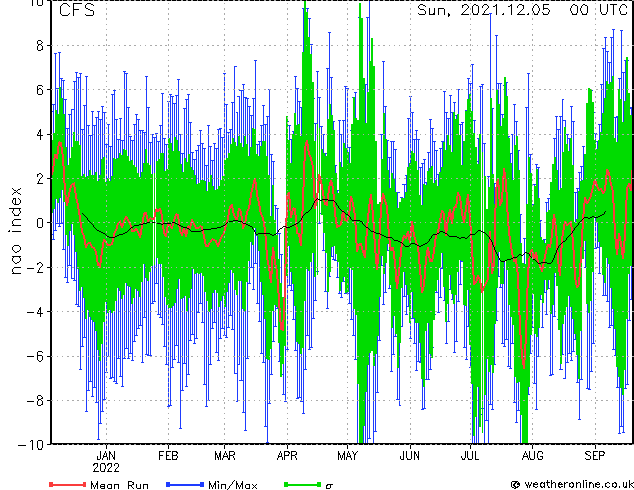Click the blue Min/Max legend swatch
Image resolution: width=634 pixels, height=490 pixels.
(x=185, y=484)
